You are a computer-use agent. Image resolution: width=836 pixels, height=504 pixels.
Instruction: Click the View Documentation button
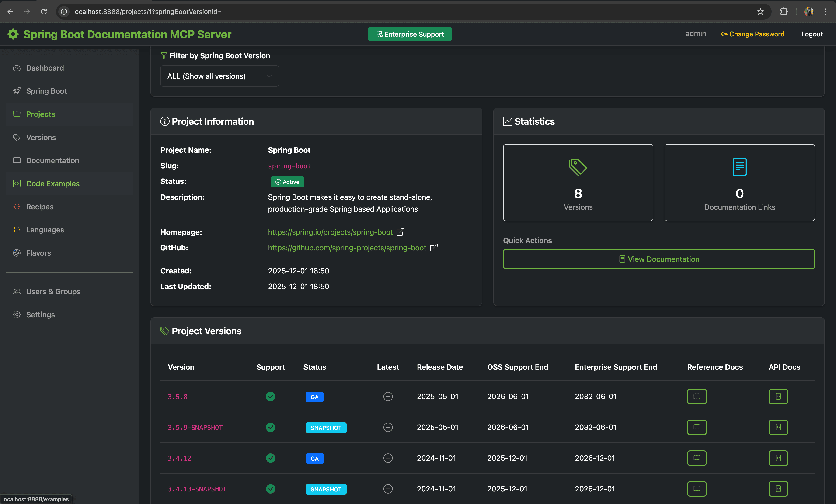click(658, 259)
